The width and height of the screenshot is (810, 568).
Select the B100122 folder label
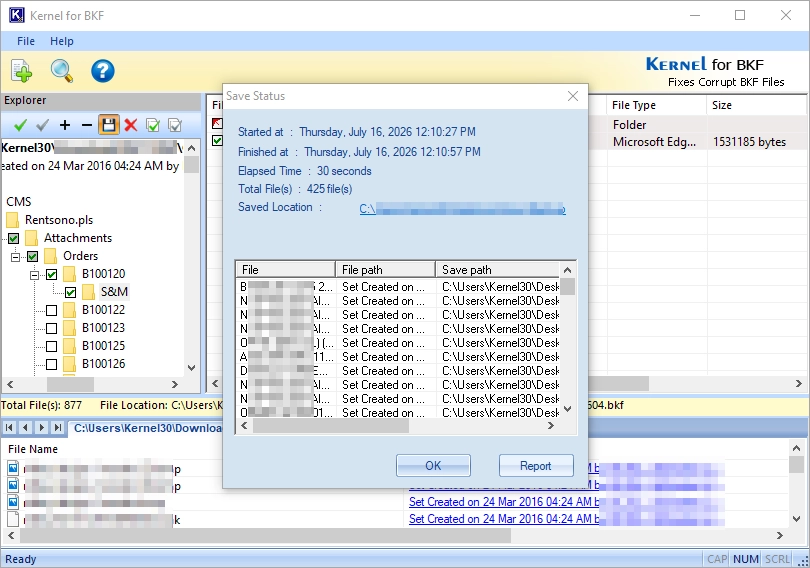[x=103, y=310]
